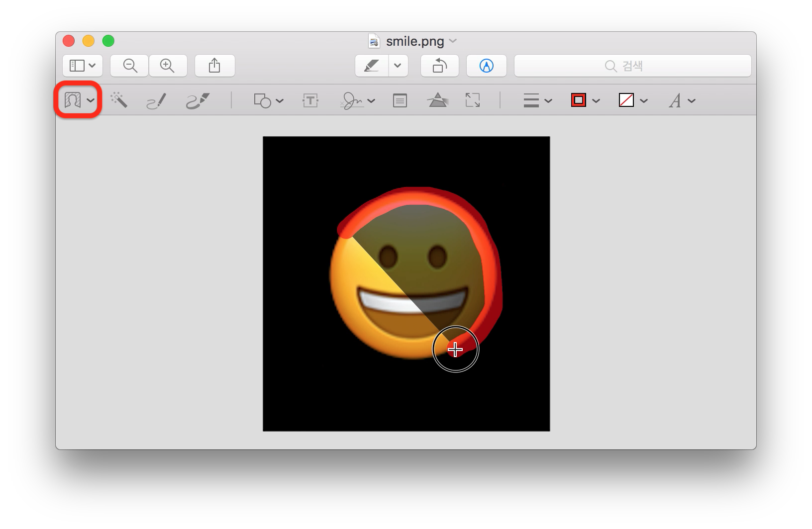This screenshot has width=812, height=529.
Task: Click the Text Style letter A
Action: (x=675, y=101)
